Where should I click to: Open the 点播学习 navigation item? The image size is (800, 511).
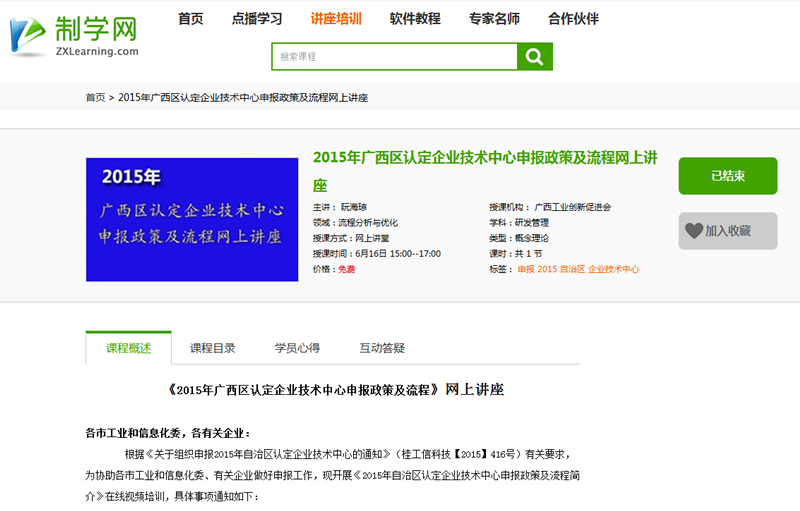click(257, 19)
